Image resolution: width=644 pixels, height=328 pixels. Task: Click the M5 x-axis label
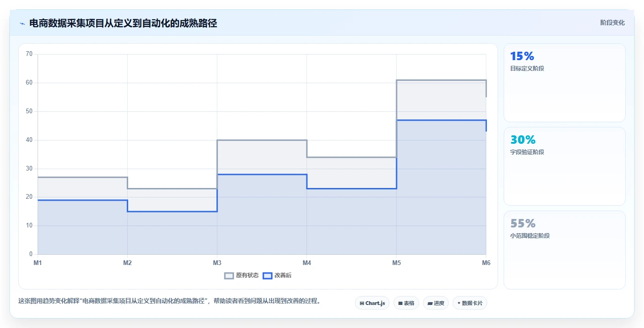coord(397,263)
